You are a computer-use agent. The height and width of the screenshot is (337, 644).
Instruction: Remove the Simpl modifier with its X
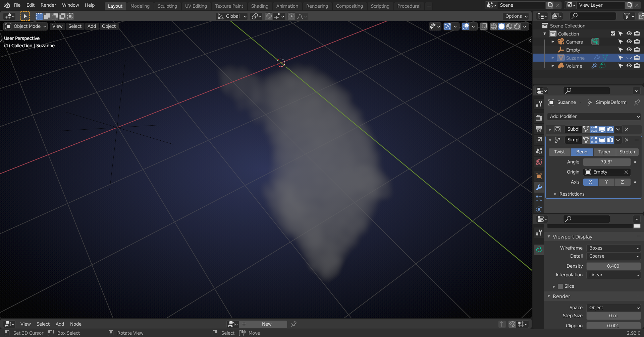click(x=627, y=140)
